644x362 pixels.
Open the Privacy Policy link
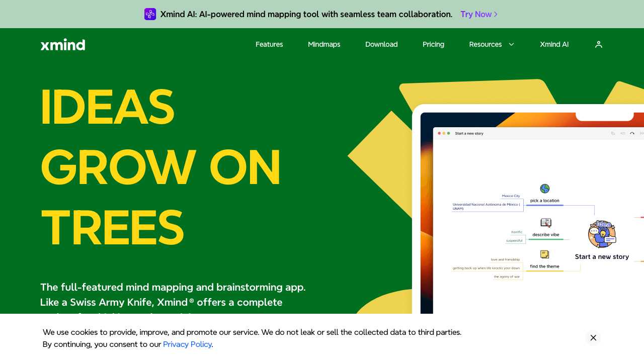coord(187,344)
